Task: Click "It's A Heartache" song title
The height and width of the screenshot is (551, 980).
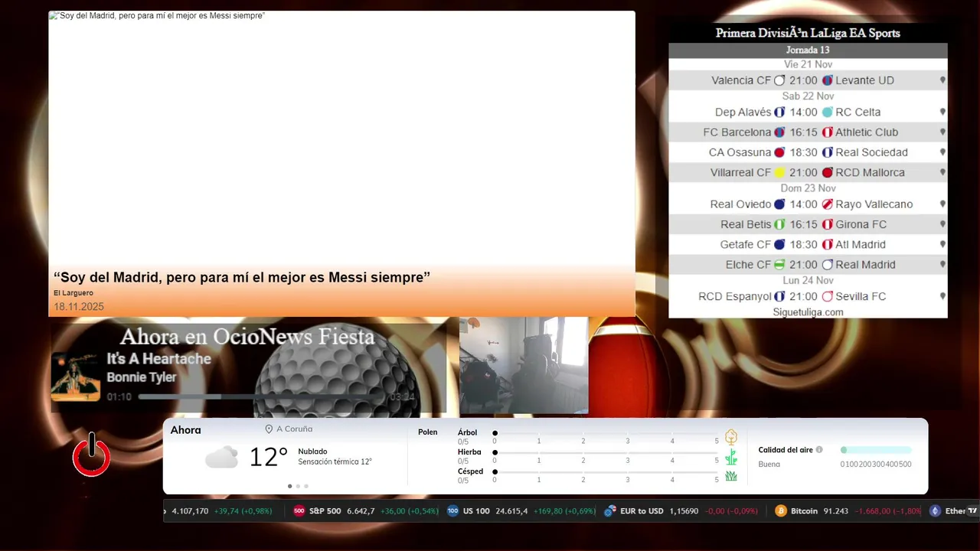Action: click(158, 359)
